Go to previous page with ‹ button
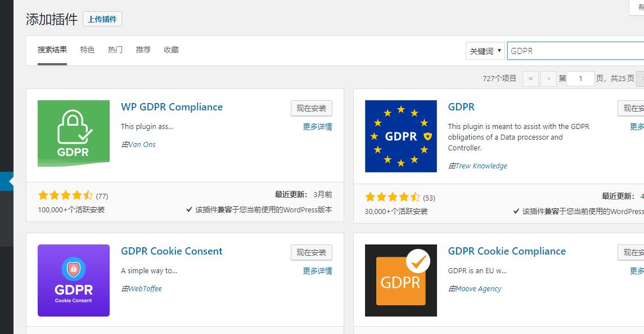 click(x=549, y=78)
